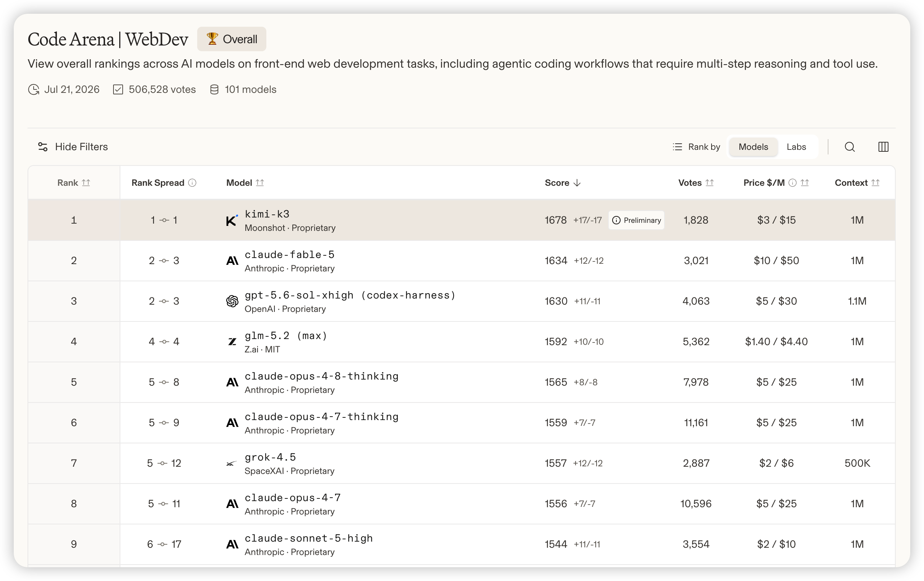Screen dimensions: 924x581
Task: Click the Anthropic logo beside claude-fable-5
Action: pyautogui.click(x=232, y=261)
